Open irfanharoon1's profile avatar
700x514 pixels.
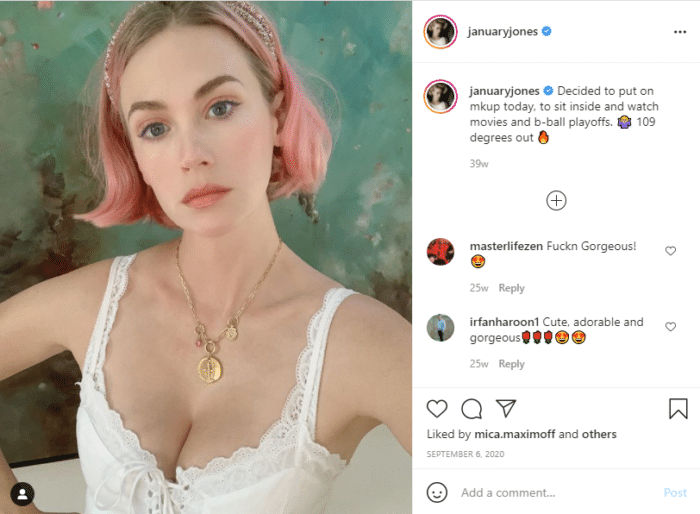point(440,328)
